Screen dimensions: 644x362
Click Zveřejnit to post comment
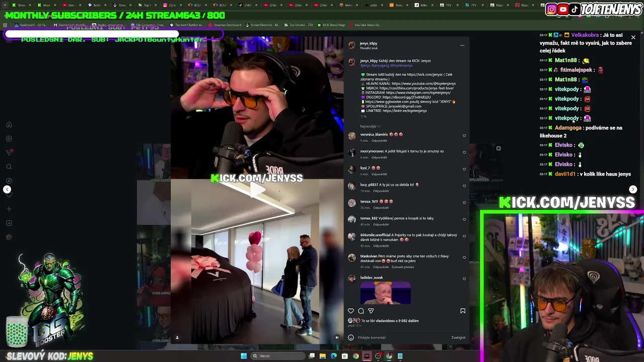pos(458,337)
